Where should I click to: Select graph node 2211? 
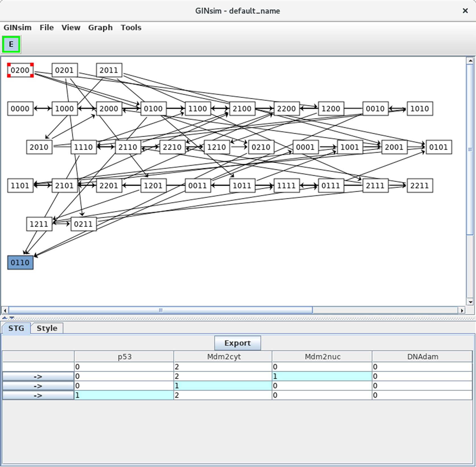pos(420,186)
